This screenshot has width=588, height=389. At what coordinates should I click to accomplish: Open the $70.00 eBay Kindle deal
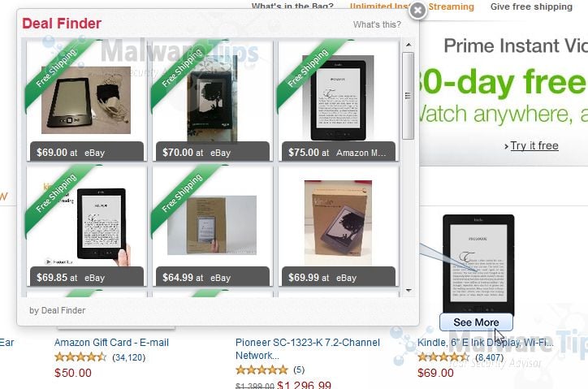(x=213, y=101)
